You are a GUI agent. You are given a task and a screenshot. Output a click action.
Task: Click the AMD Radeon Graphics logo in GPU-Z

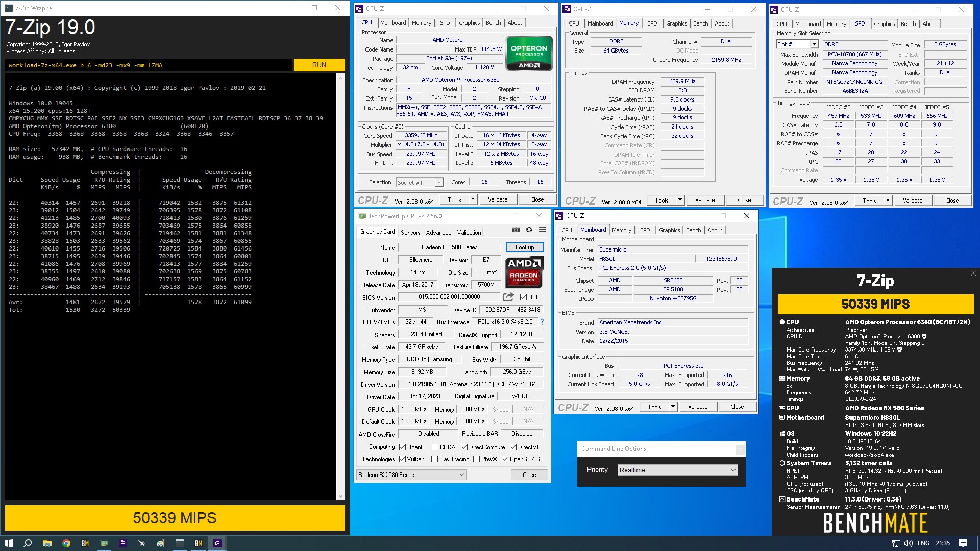[525, 272]
